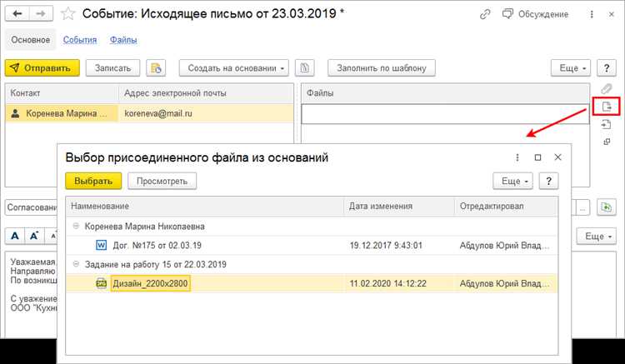Preview the file with Просмотреть
Image resolution: width=625 pixels, height=364 pixels.
coord(162,182)
